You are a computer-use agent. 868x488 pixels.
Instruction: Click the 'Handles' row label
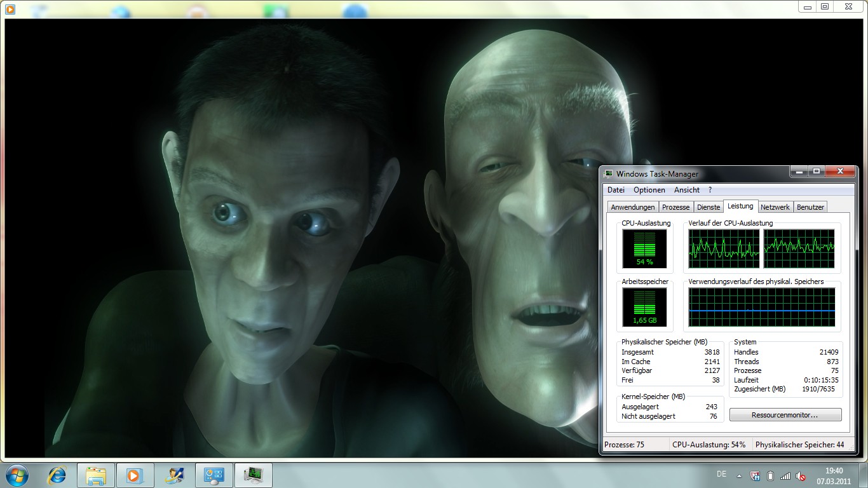pyautogui.click(x=746, y=352)
